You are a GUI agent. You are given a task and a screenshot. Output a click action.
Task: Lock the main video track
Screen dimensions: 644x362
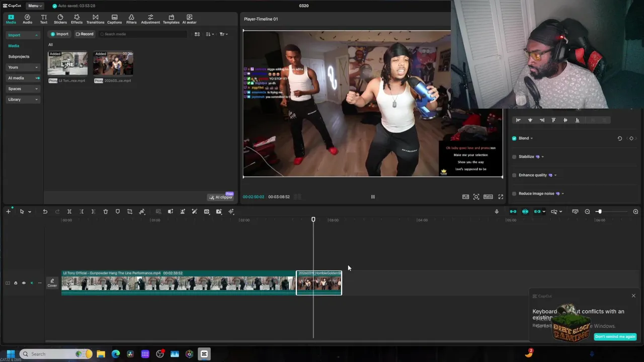pyautogui.click(x=16, y=283)
